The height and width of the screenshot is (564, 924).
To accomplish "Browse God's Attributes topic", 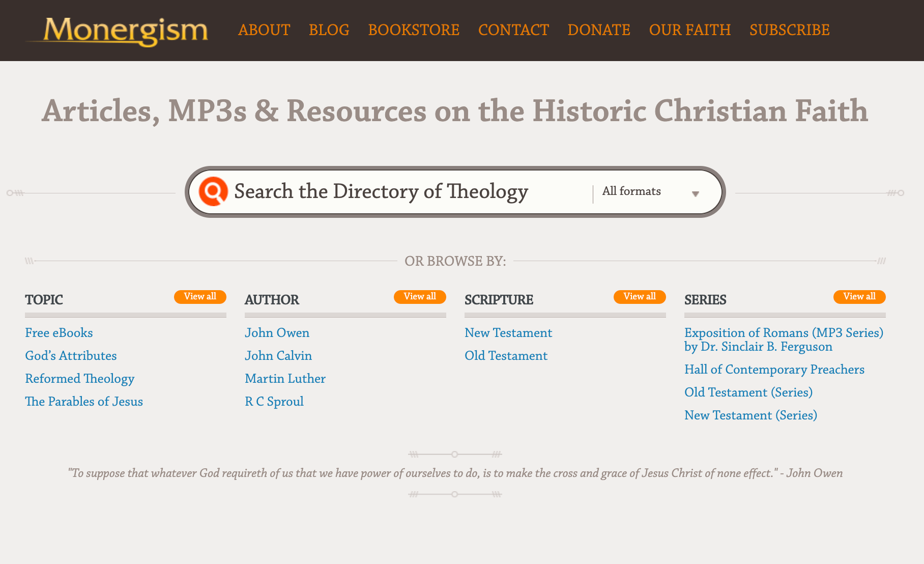I will [71, 356].
